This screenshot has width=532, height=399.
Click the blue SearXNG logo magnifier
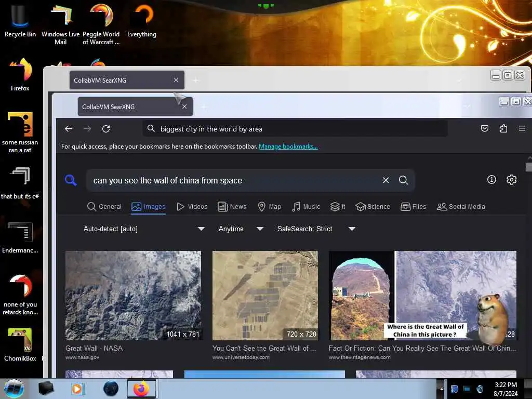pyautogui.click(x=71, y=180)
